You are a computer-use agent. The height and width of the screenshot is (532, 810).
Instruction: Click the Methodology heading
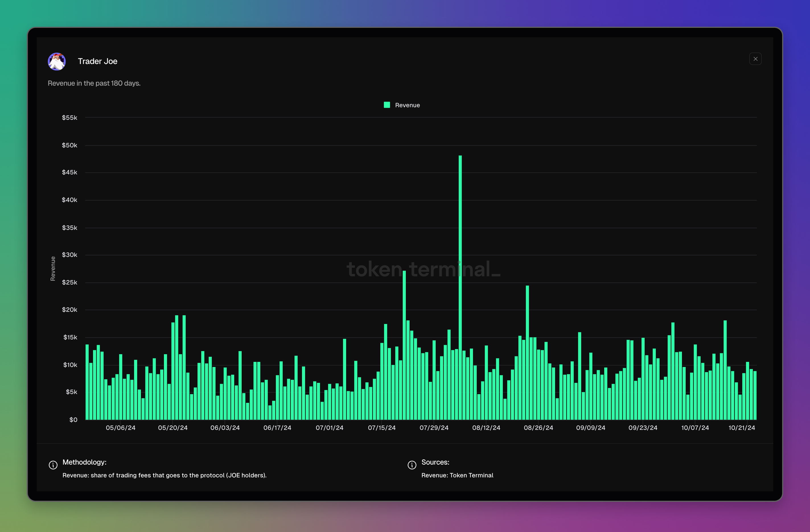85,462
